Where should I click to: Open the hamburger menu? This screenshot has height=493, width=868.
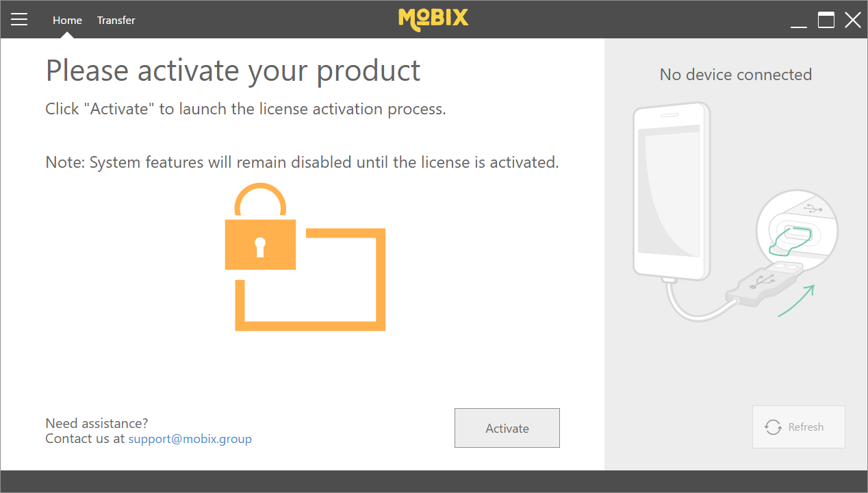(x=19, y=20)
